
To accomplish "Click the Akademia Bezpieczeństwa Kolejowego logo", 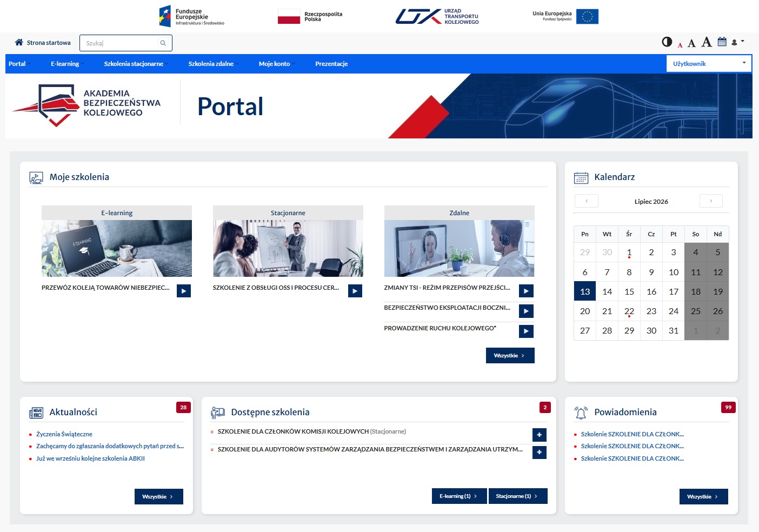I will 86,104.
